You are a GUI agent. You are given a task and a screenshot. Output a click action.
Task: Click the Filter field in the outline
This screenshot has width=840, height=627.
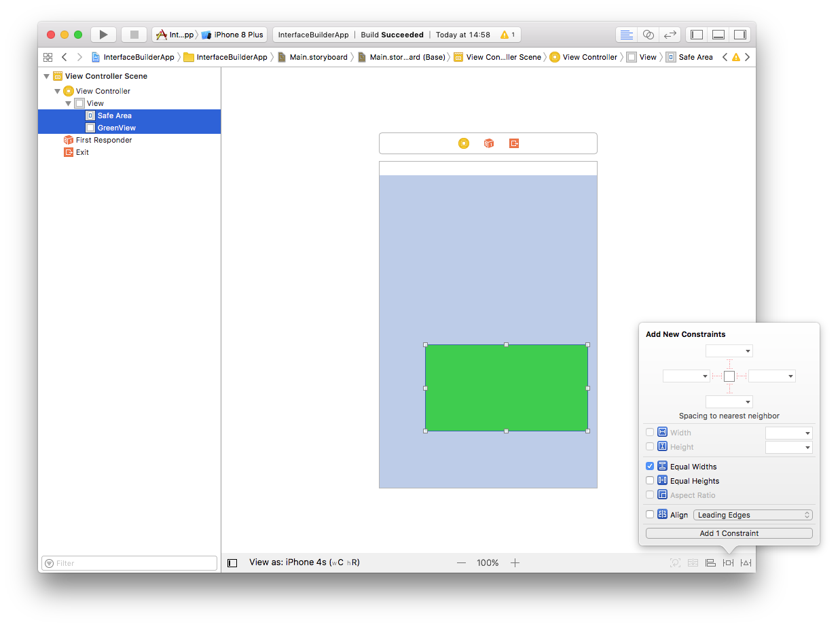click(129, 563)
